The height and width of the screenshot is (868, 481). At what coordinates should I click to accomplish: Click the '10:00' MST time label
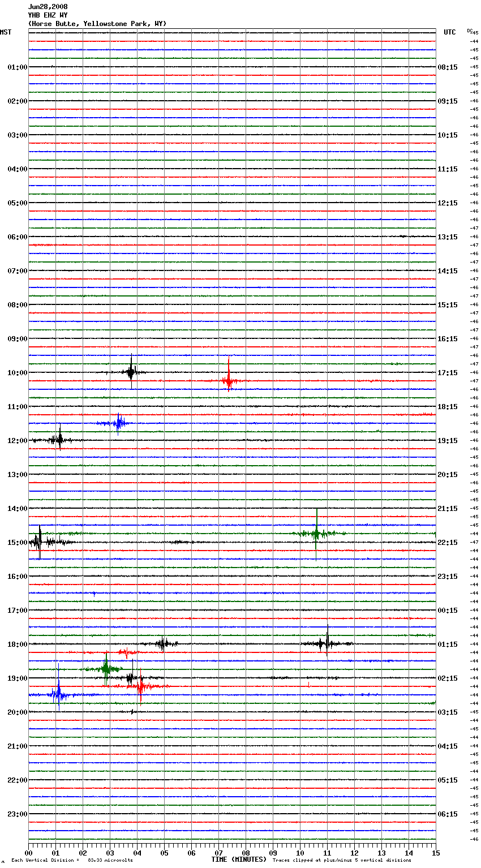[x=18, y=373]
